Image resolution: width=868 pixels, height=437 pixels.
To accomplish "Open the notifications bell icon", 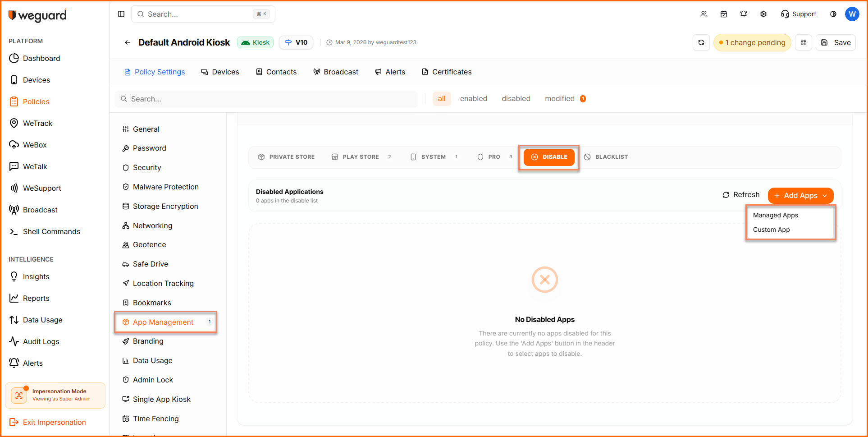I will pyautogui.click(x=744, y=14).
